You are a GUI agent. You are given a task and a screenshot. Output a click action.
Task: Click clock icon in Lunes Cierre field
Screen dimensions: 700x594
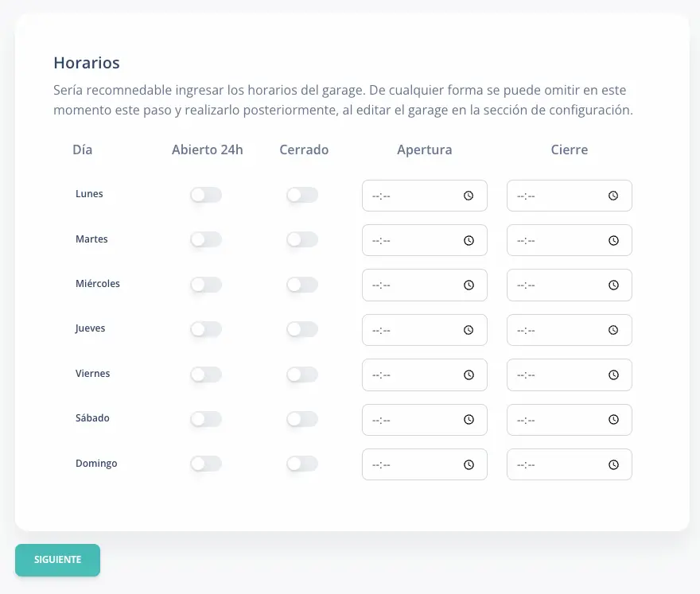(613, 196)
